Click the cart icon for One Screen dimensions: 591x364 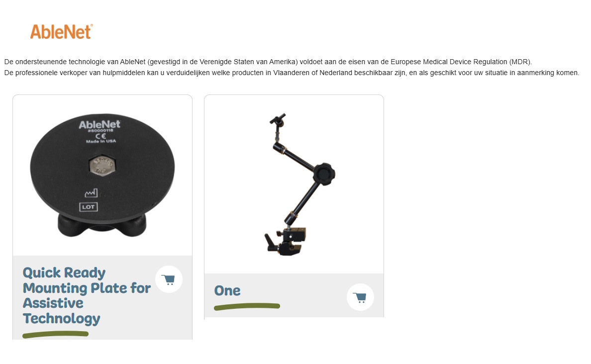pyautogui.click(x=360, y=297)
